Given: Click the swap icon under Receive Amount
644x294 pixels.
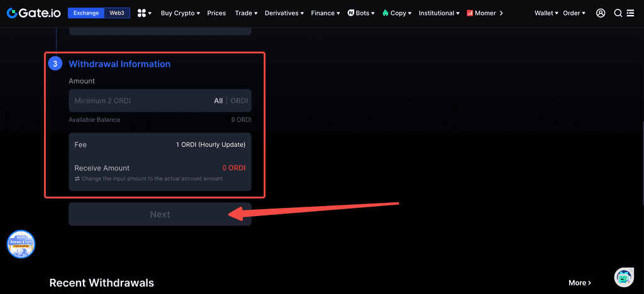Looking at the screenshot, I should click(77, 179).
